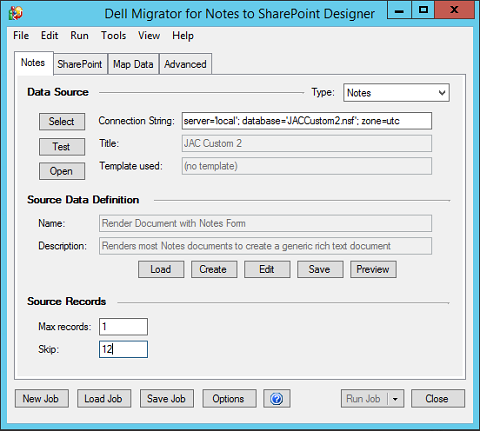Viewport: 480px width, 431px height.
Task: Expand the Run Job dropdown arrow
Action: (395, 399)
